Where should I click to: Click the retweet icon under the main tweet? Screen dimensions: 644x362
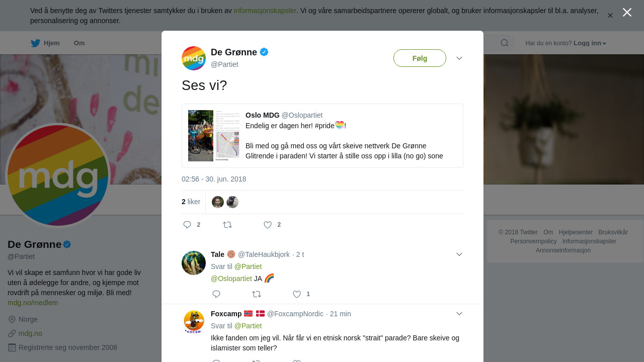tap(227, 225)
